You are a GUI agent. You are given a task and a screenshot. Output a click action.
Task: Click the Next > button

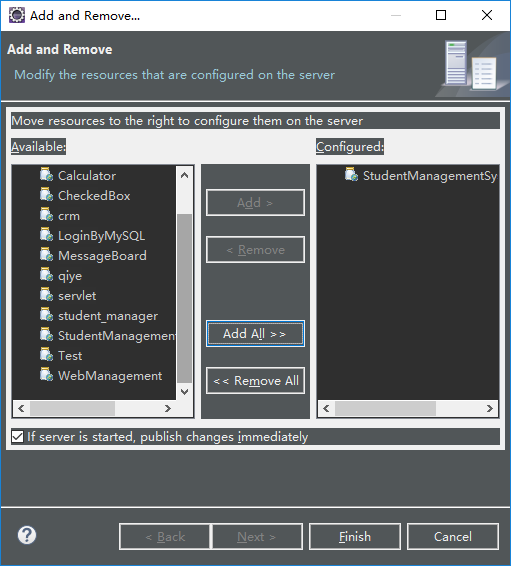tap(257, 536)
